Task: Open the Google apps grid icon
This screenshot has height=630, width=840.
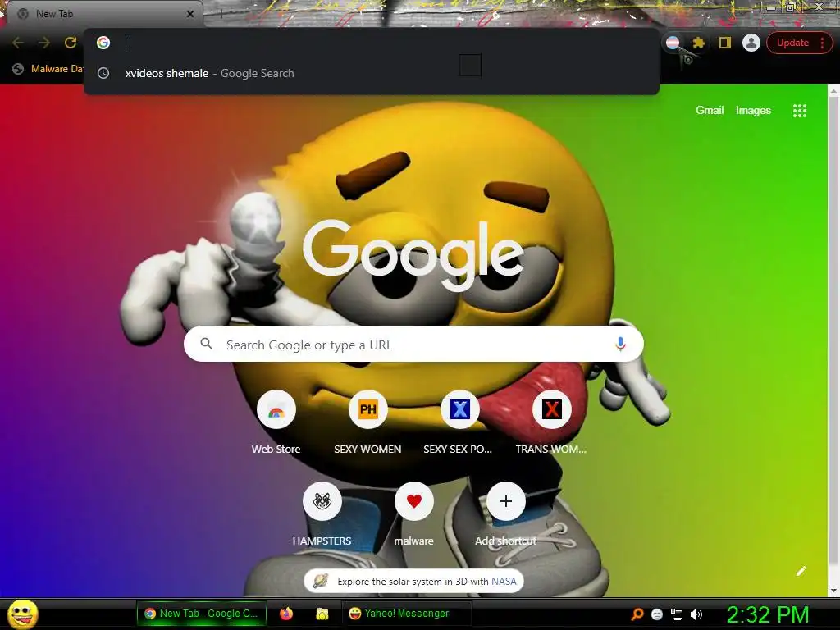Action: pos(799,111)
